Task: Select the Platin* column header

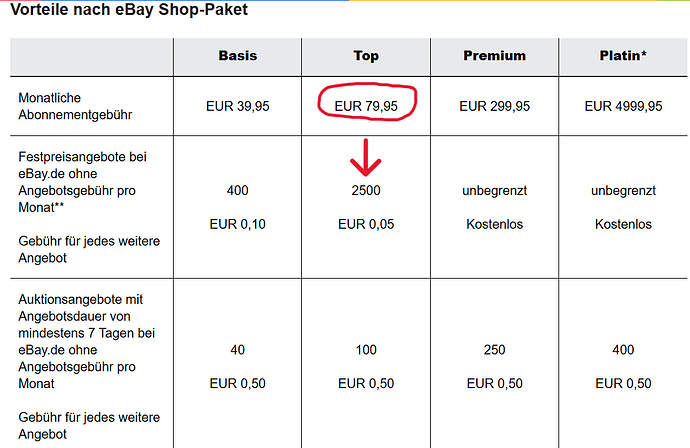Action: click(623, 55)
